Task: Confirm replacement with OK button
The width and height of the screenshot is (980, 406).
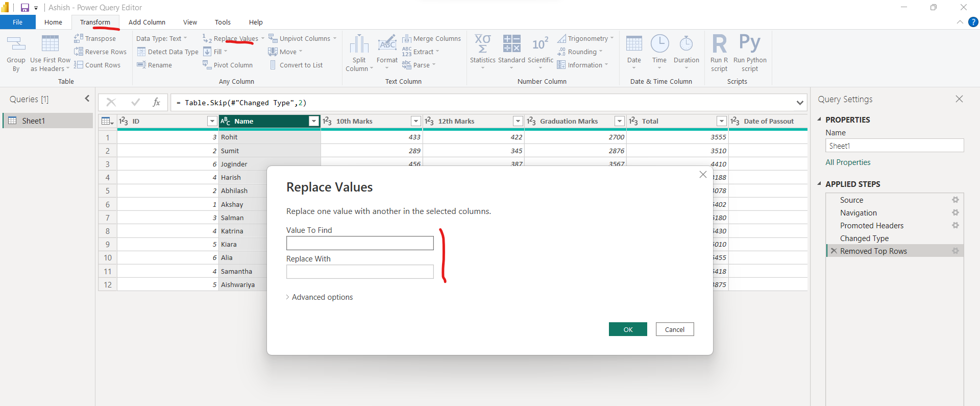Action: [x=627, y=329]
